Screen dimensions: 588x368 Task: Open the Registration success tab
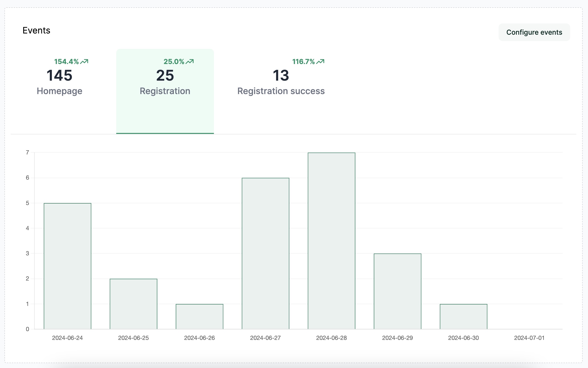[281, 91]
